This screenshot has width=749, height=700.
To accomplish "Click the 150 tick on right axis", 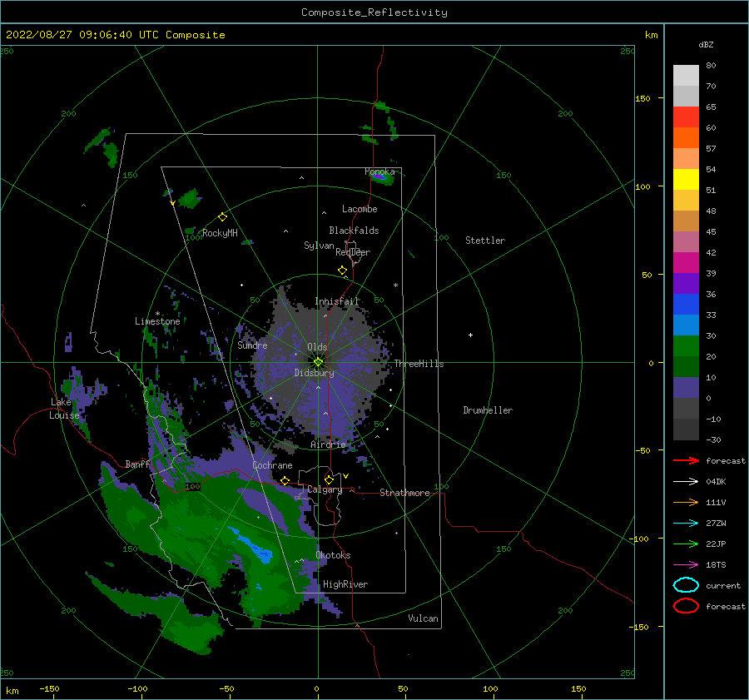I will [x=643, y=98].
